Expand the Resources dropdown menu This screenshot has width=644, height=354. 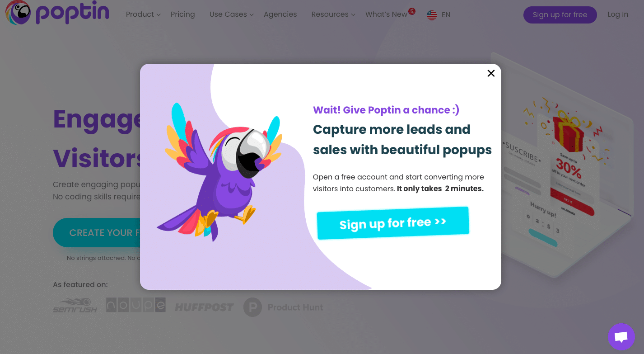click(333, 14)
